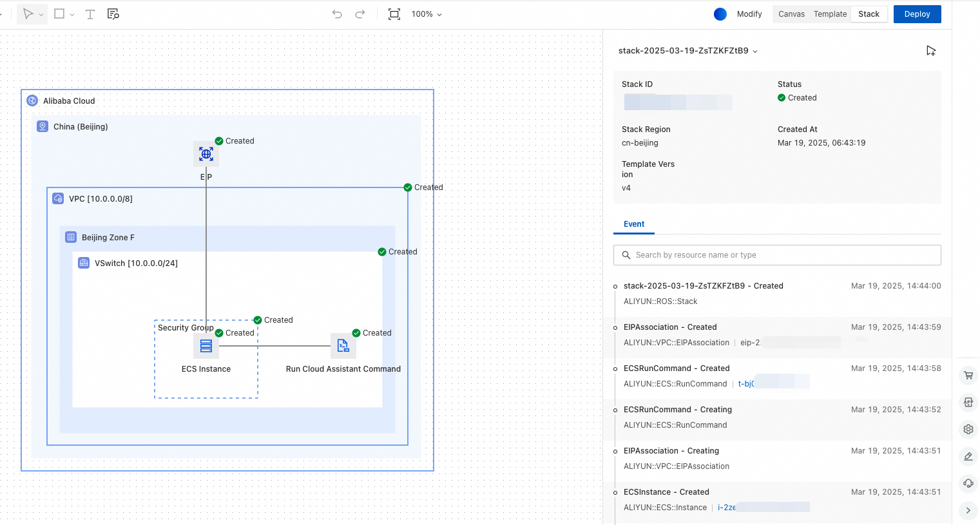This screenshot has width=980, height=525.
Task: Click the Security Group Created status check
Action: pyautogui.click(x=258, y=320)
